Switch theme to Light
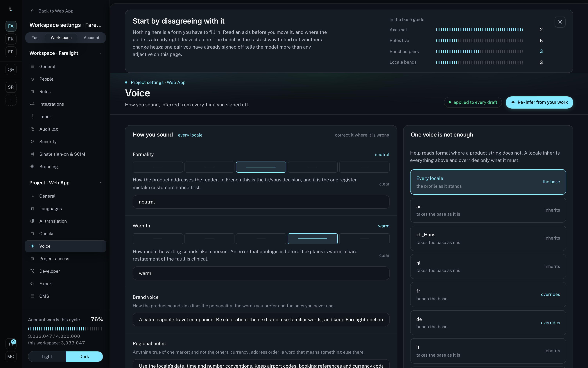This screenshot has height=368, width=588. tap(47, 357)
